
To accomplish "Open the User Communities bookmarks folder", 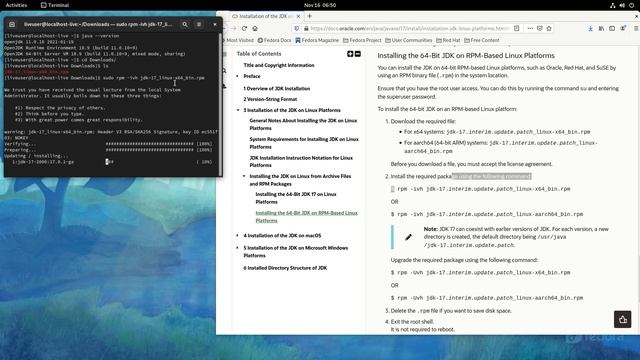I will [x=409, y=40].
